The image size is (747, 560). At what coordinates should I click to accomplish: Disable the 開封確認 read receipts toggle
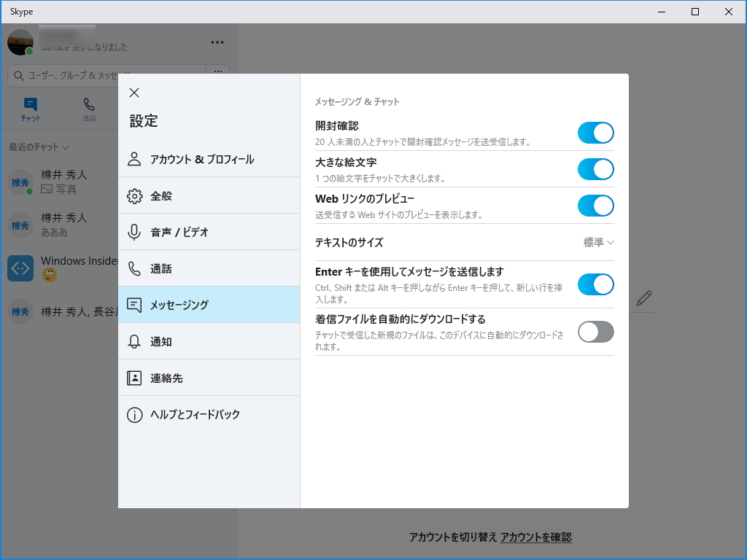(x=595, y=133)
